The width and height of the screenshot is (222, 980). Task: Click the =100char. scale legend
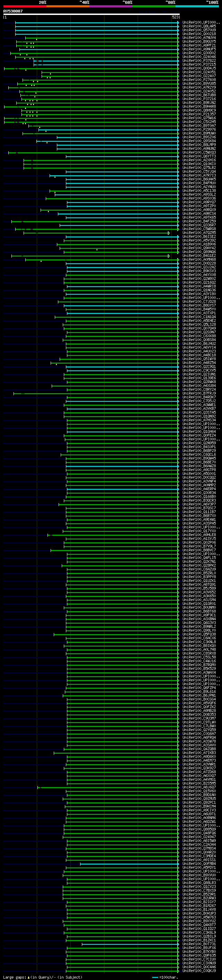click(165, 977)
